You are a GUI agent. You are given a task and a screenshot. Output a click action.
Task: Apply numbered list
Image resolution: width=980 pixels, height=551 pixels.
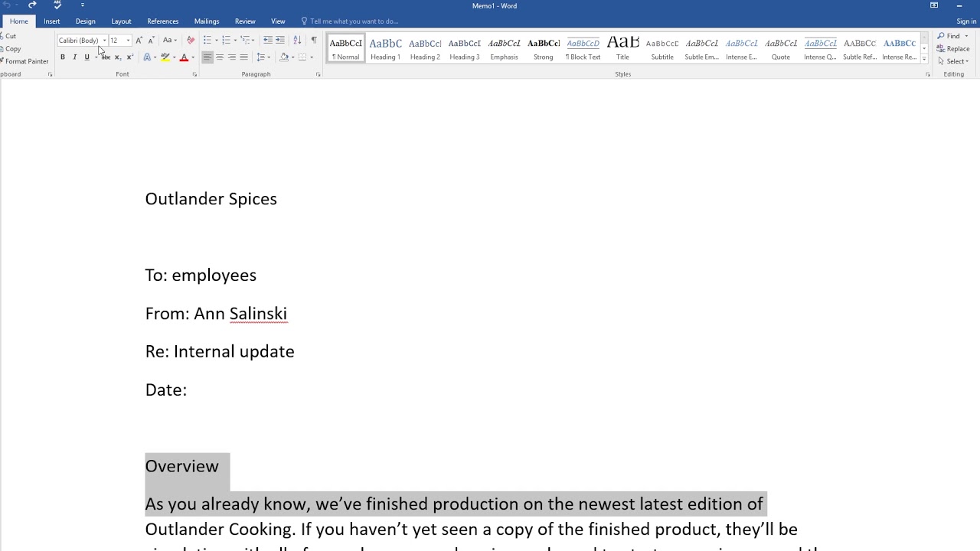pos(227,40)
